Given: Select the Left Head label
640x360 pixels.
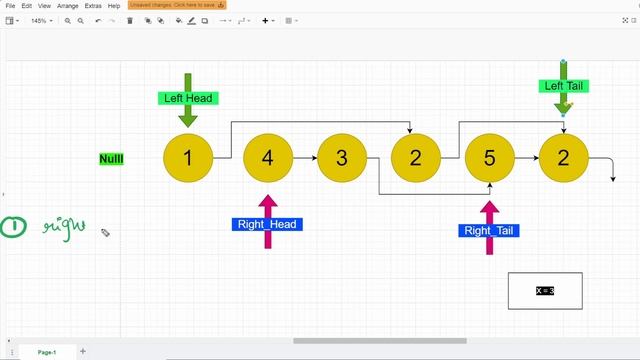Looking at the screenshot, I should tap(188, 98).
